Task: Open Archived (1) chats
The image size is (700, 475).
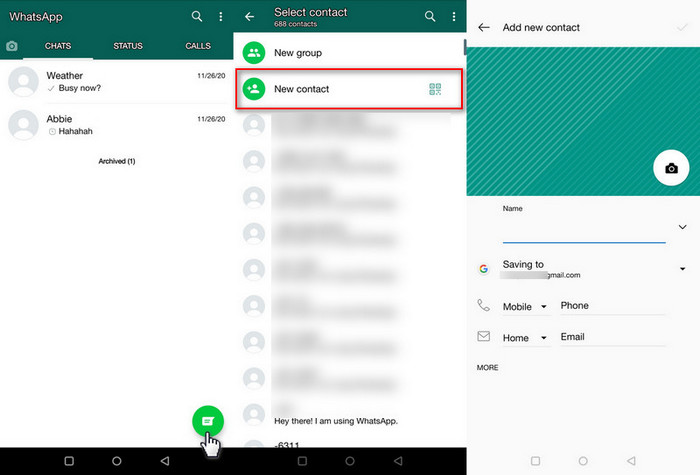Action: pyautogui.click(x=117, y=161)
